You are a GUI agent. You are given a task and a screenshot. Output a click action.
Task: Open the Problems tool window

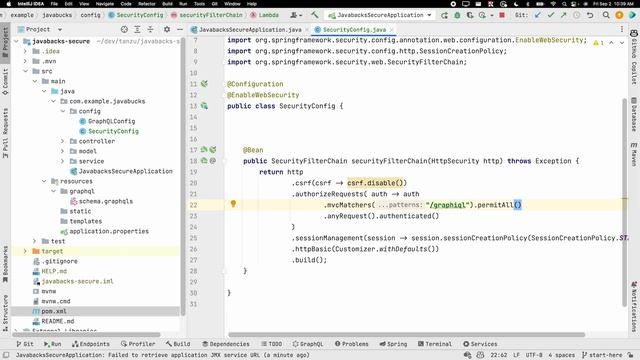(x=351, y=344)
